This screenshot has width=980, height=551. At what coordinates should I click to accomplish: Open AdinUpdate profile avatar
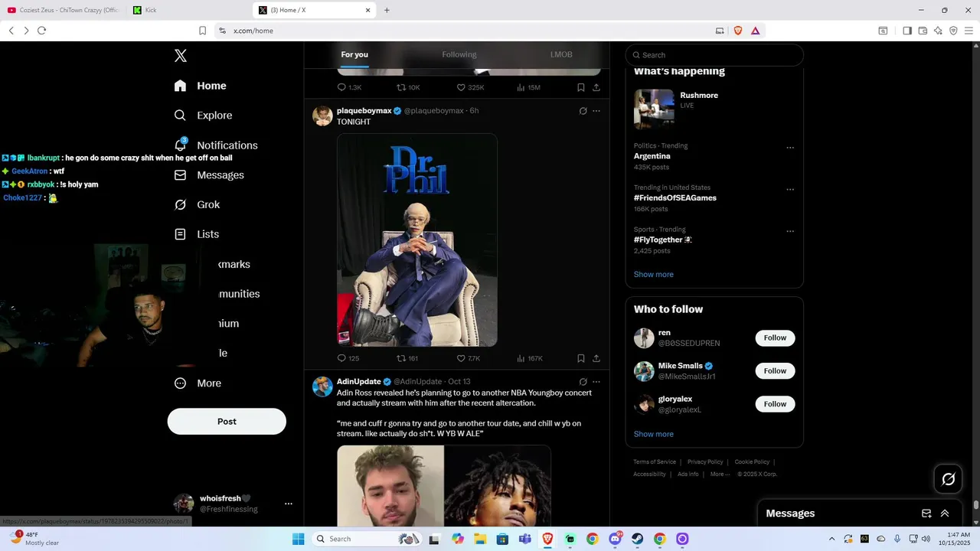322,386
